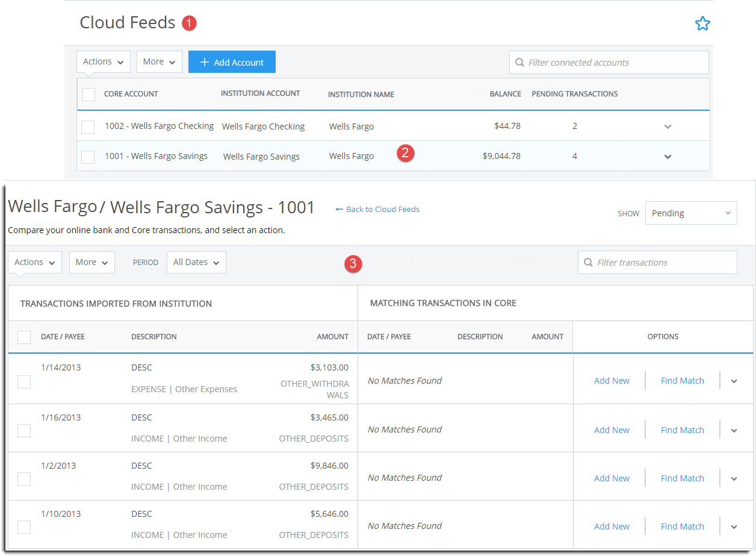Tick the select-all checkbox beside CORE ACCOUNT
This screenshot has height=556, width=756.
(x=88, y=94)
